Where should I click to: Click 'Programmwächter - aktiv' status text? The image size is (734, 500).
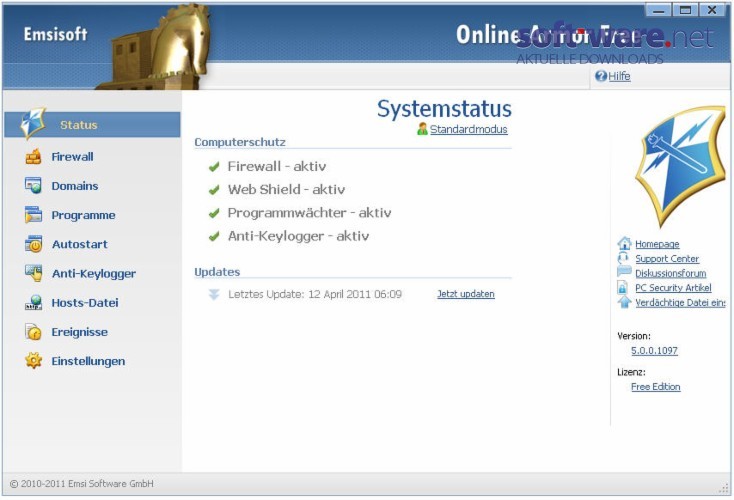[x=309, y=213]
